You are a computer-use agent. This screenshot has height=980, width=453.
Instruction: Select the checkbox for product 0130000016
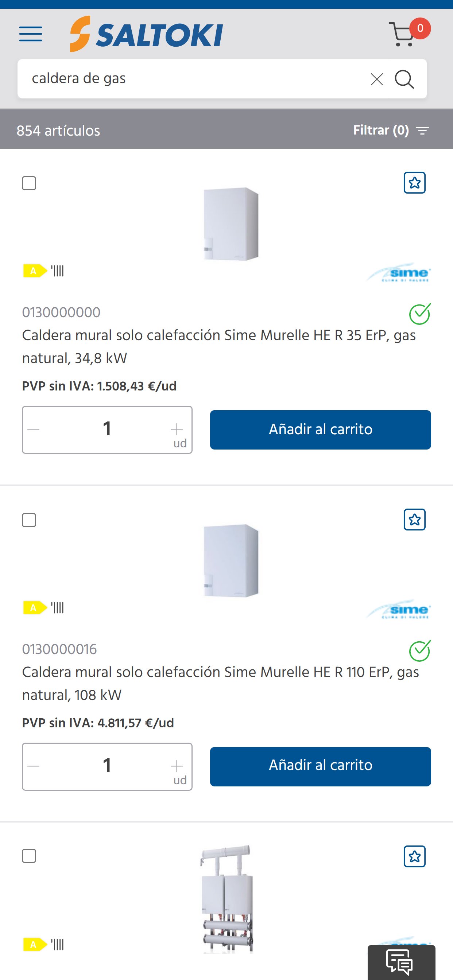29,520
